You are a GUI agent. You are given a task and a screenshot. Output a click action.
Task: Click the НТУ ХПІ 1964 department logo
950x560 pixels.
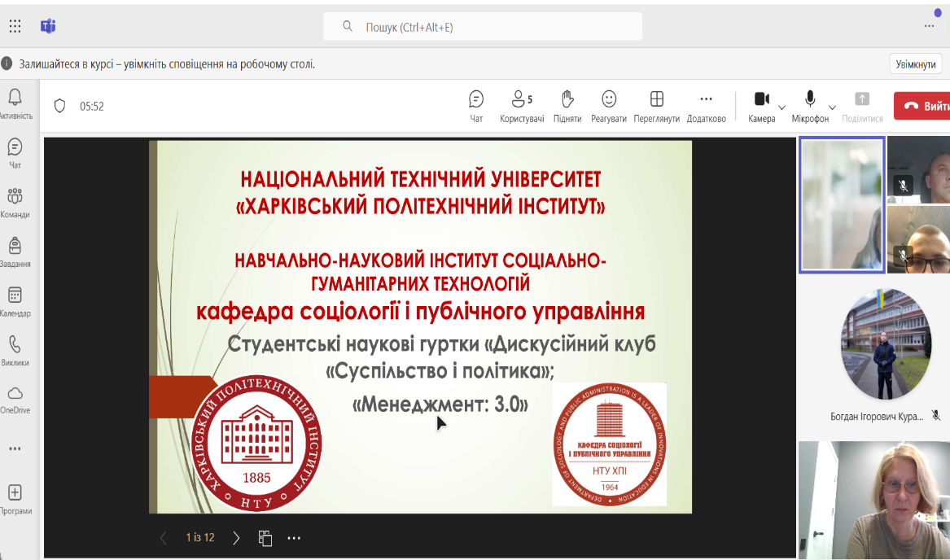[x=610, y=444]
